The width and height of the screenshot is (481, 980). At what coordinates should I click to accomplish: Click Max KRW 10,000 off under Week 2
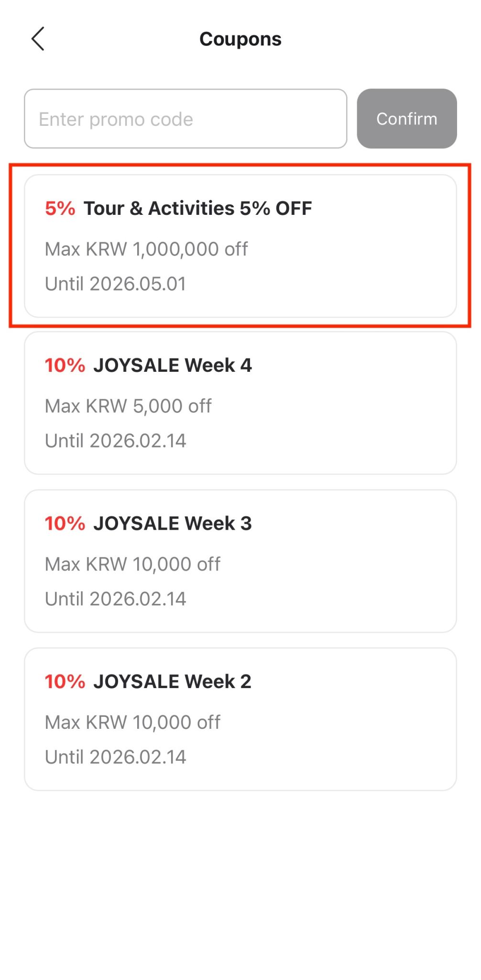click(x=132, y=722)
